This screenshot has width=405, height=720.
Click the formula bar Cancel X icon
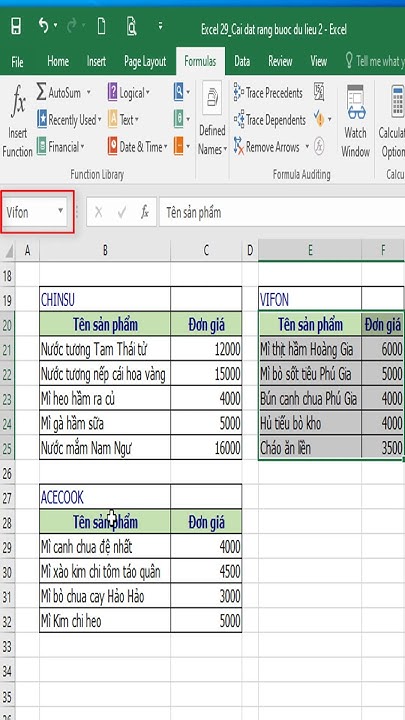(98, 212)
